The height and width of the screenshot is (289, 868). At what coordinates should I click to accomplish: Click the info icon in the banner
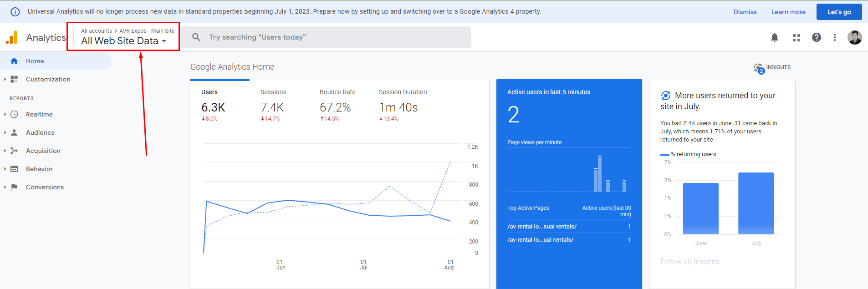[x=15, y=12]
